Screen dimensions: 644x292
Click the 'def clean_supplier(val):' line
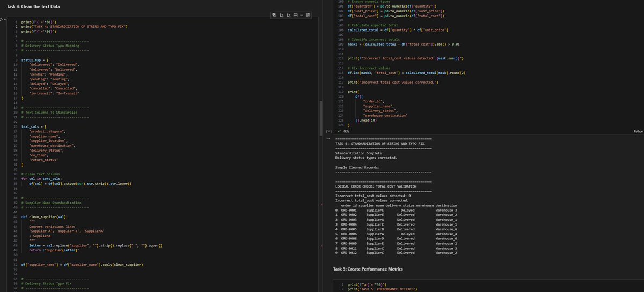coord(45,216)
